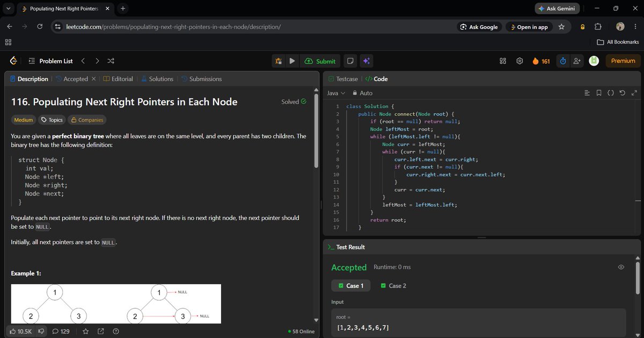Pick a random problem with shuffle icon
Screen dimensions: 644x338
[111, 61]
